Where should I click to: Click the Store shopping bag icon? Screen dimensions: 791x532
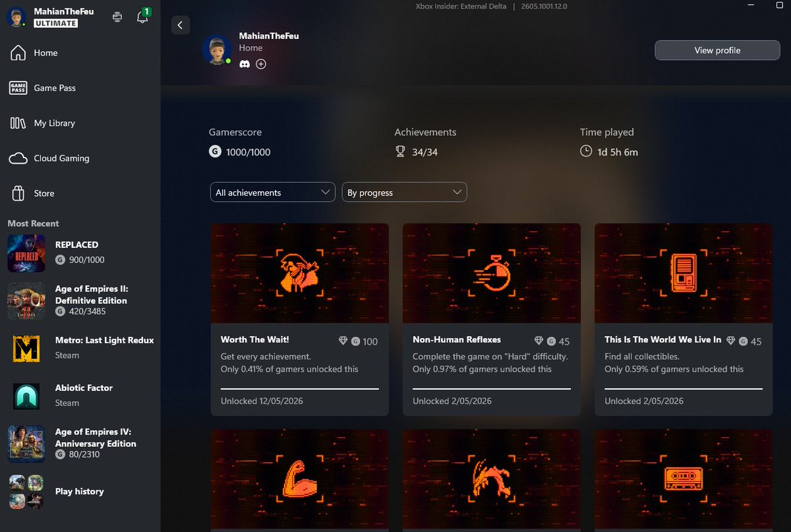click(x=18, y=193)
